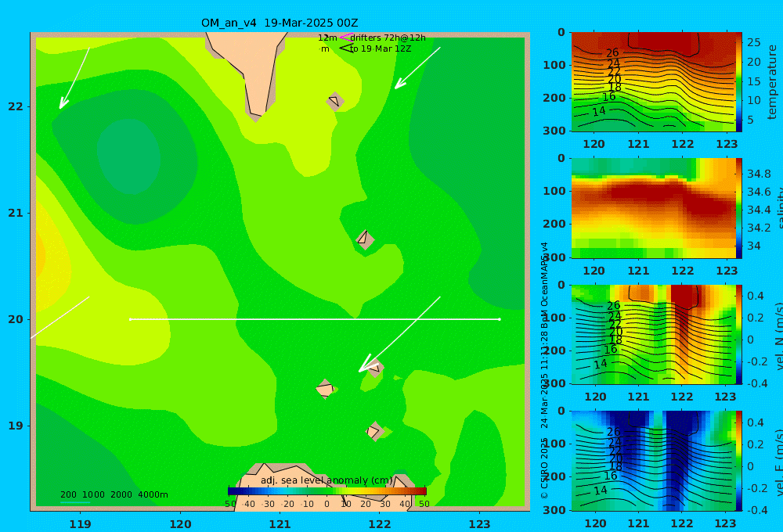Image resolution: width=783 pixels, height=532 pixels.
Task: Click latitude label 20 on main map
Action: coord(16,319)
